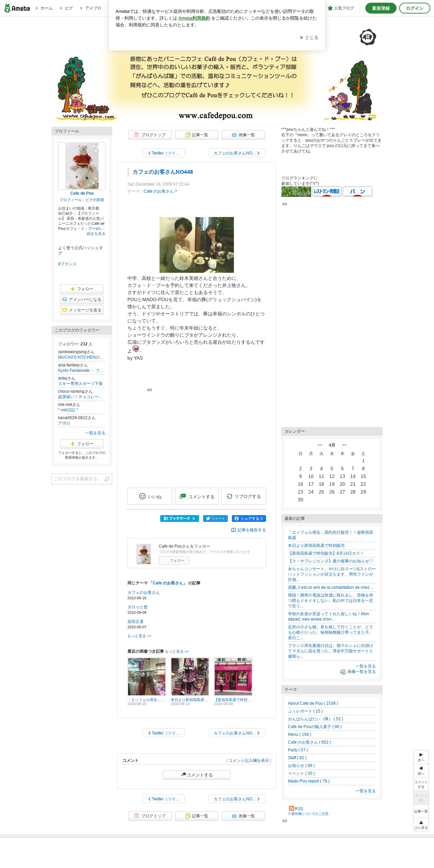
Task: Open the プロフィール link under profile
Action: point(71,200)
